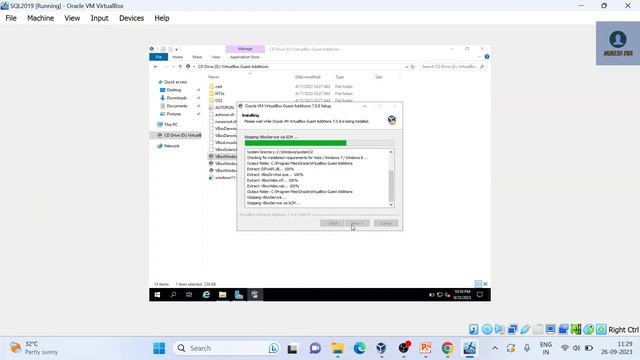Open the shared folders status icon
This screenshot has width=640, height=360.
point(538,329)
